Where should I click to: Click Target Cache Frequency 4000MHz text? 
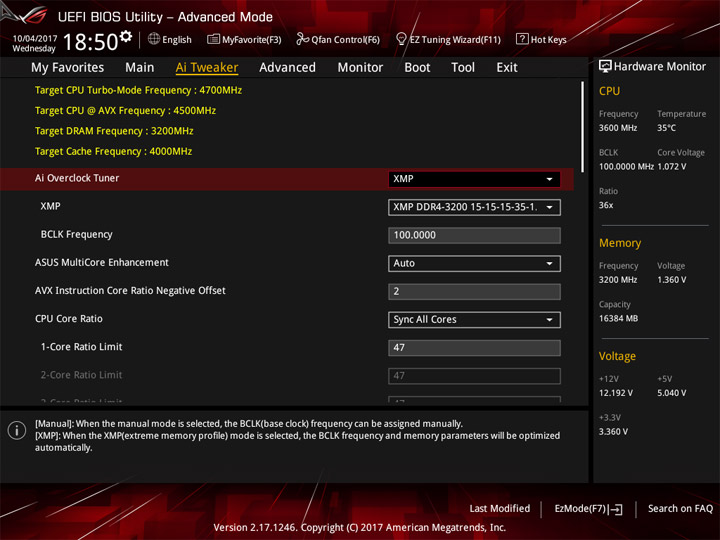[113, 152]
